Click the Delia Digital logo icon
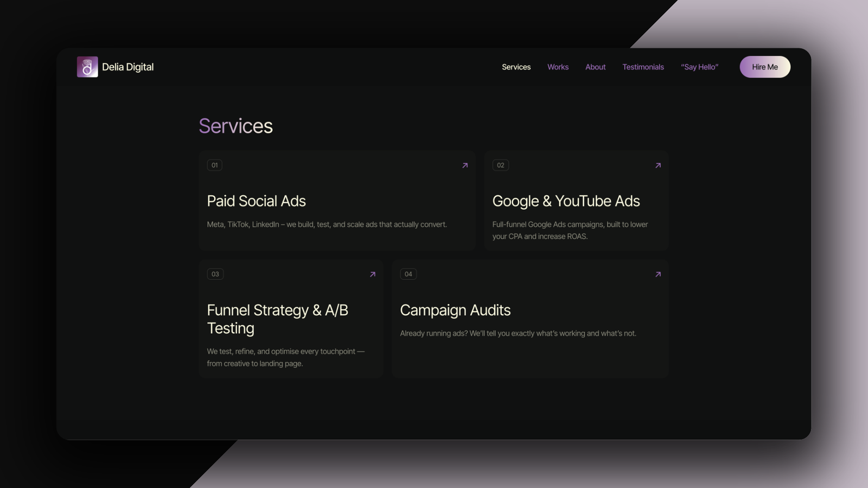 [x=87, y=67]
